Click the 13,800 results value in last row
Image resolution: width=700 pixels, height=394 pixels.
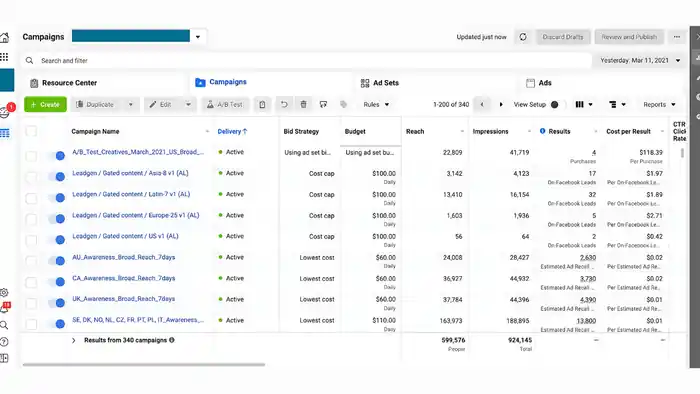(586, 321)
